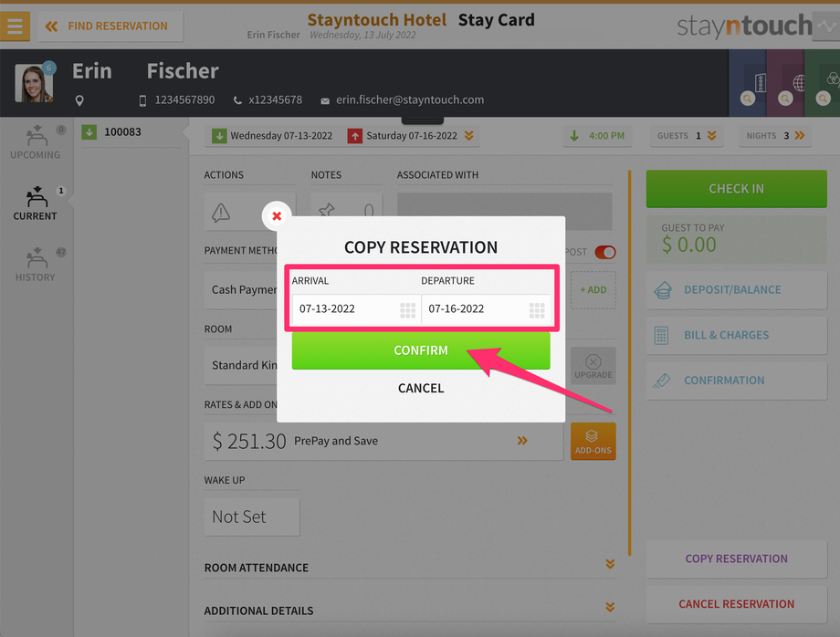Go back via Find Reservation
Image resolution: width=840 pixels, height=637 pixels.
(110, 26)
